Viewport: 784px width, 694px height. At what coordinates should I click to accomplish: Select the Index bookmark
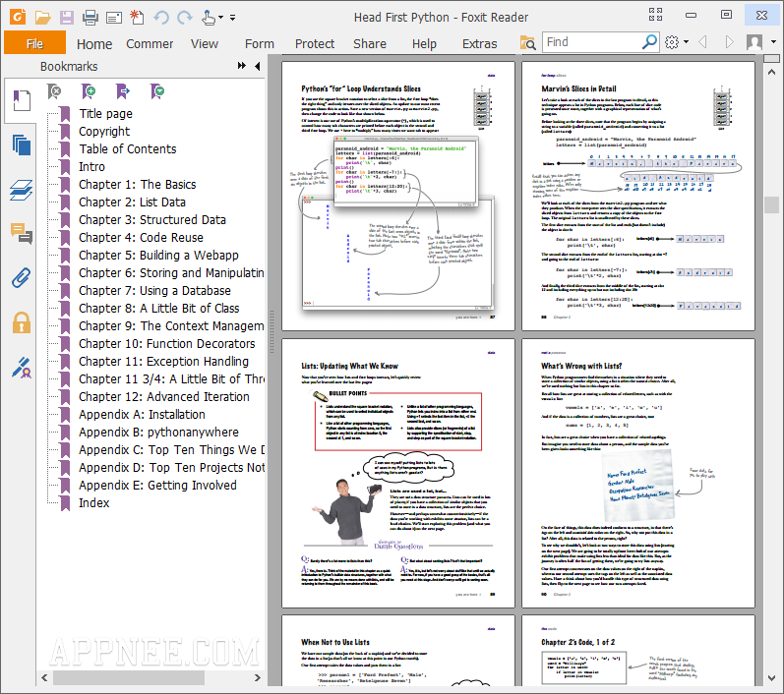coord(94,503)
